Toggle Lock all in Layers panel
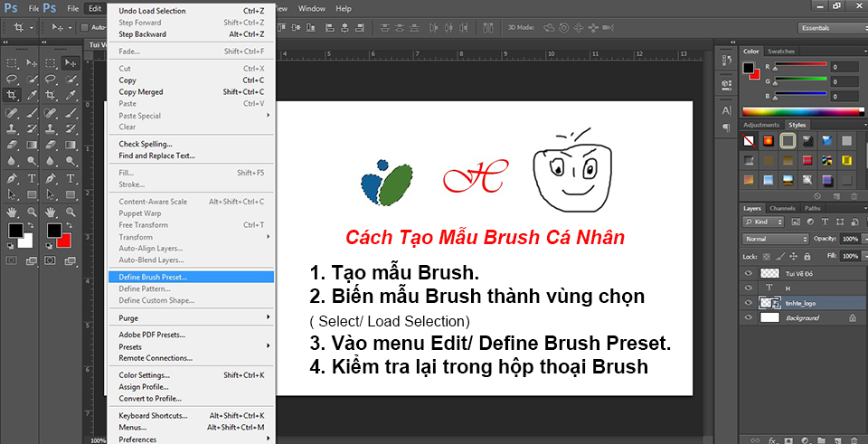This screenshot has height=444, width=868. 806,257
